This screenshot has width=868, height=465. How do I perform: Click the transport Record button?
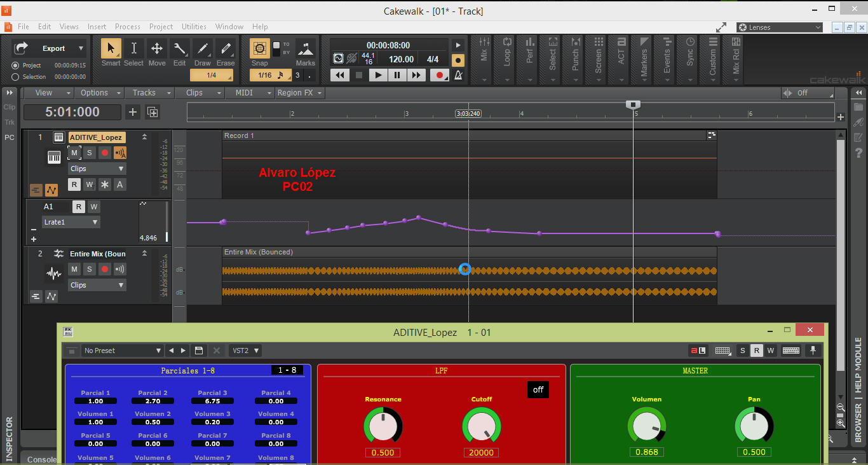click(440, 75)
